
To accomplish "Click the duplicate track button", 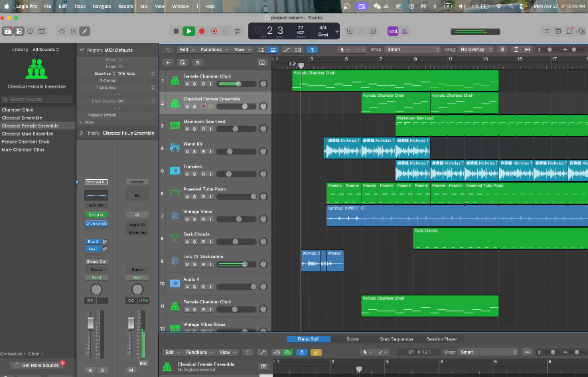I will click(183, 62).
